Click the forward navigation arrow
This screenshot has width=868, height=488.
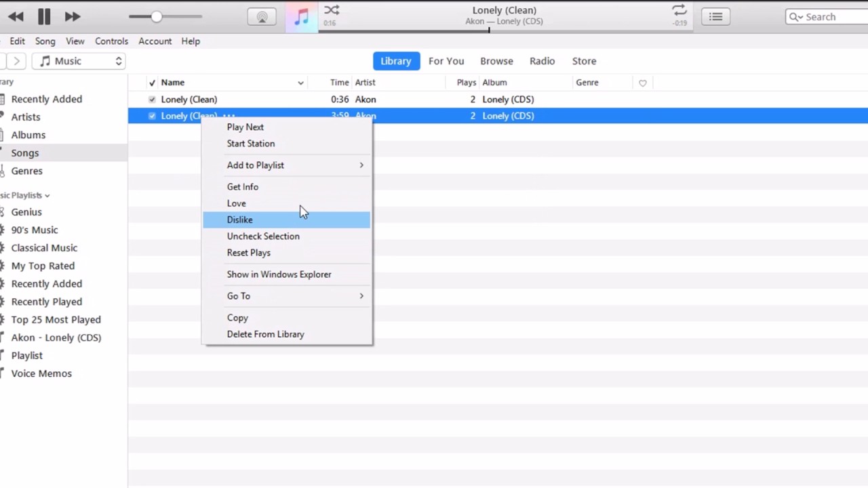pos(16,61)
